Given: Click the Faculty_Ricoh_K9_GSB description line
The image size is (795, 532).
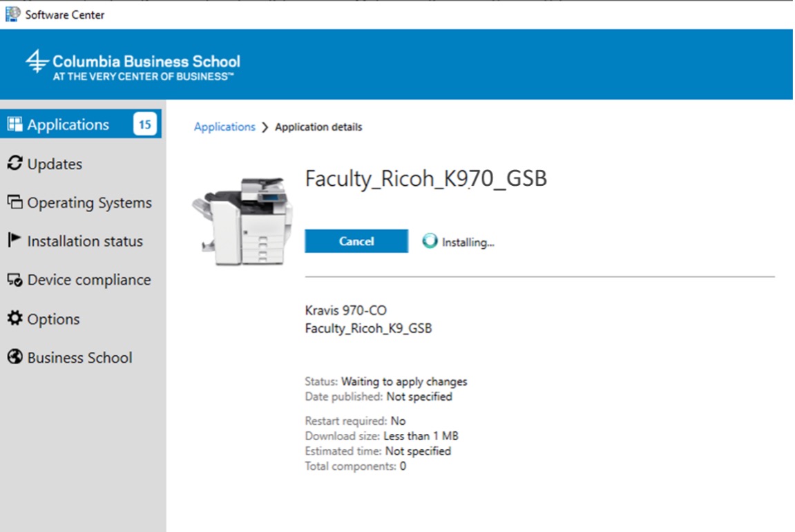Looking at the screenshot, I should click(369, 328).
